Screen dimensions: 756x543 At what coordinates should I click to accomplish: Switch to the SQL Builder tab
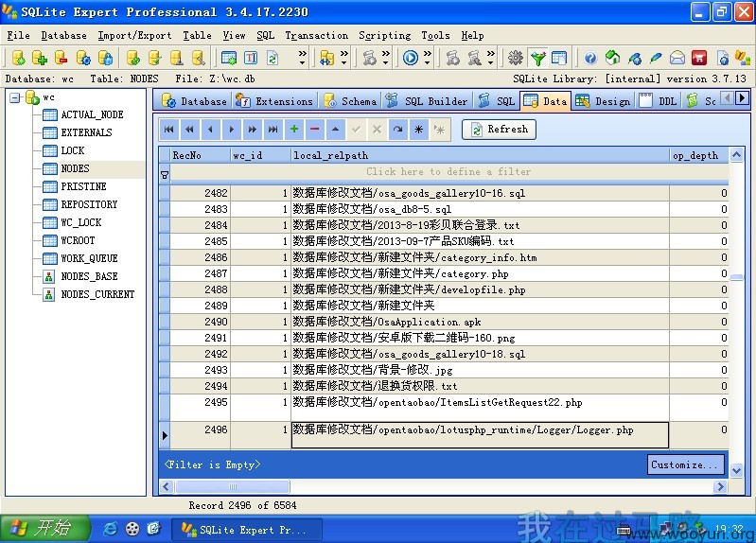[x=428, y=101]
